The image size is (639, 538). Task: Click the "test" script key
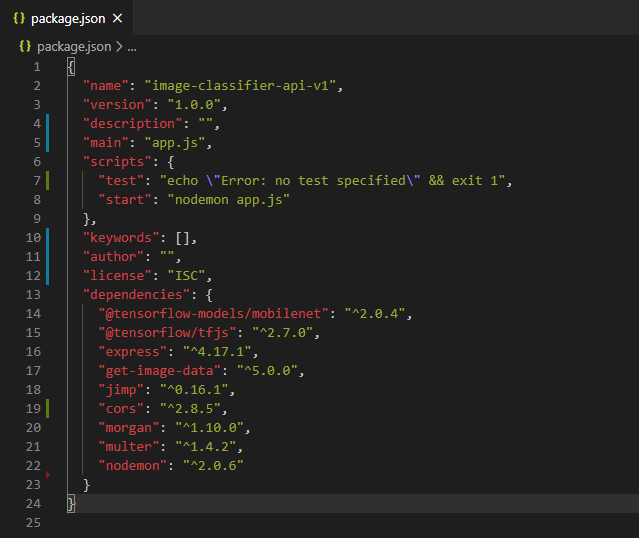[121, 181]
